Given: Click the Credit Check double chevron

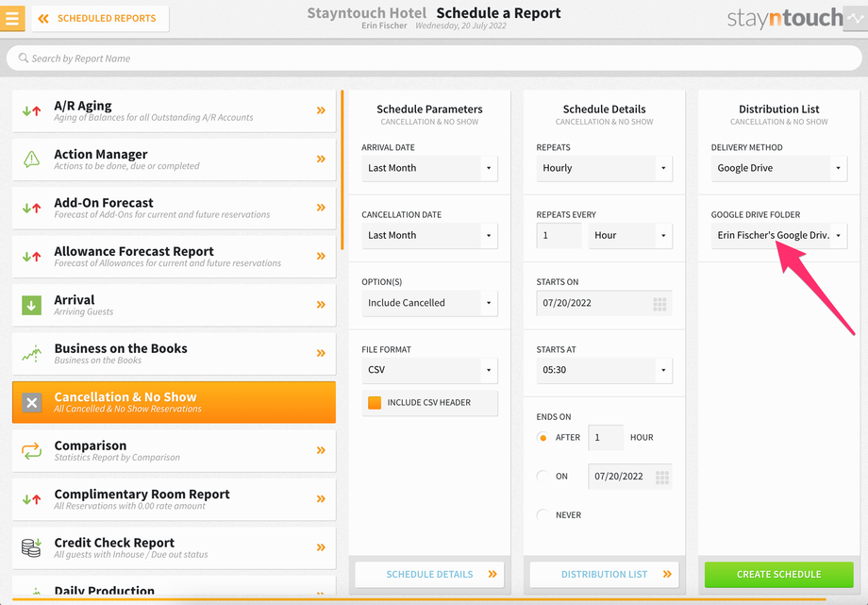Looking at the screenshot, I should (x=321, y=547).
